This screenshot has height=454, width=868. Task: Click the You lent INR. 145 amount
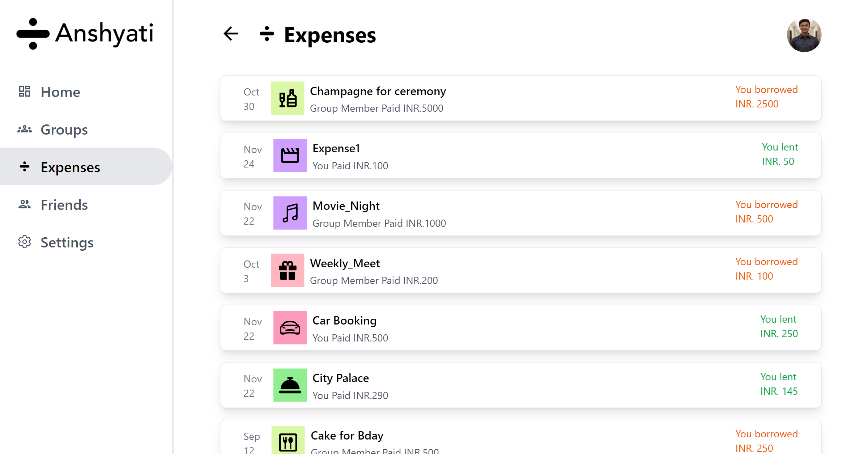[x=779, y=384]
